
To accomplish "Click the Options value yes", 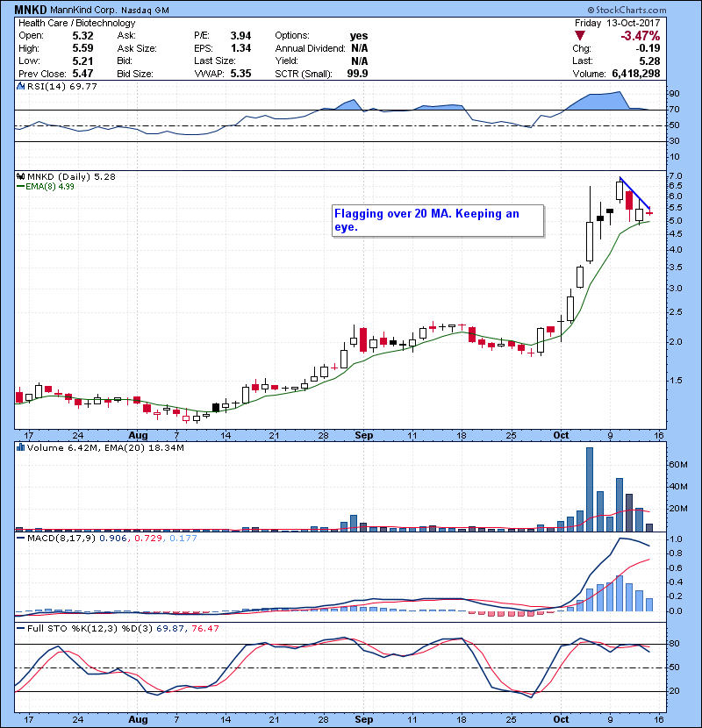I will (359, 36).
